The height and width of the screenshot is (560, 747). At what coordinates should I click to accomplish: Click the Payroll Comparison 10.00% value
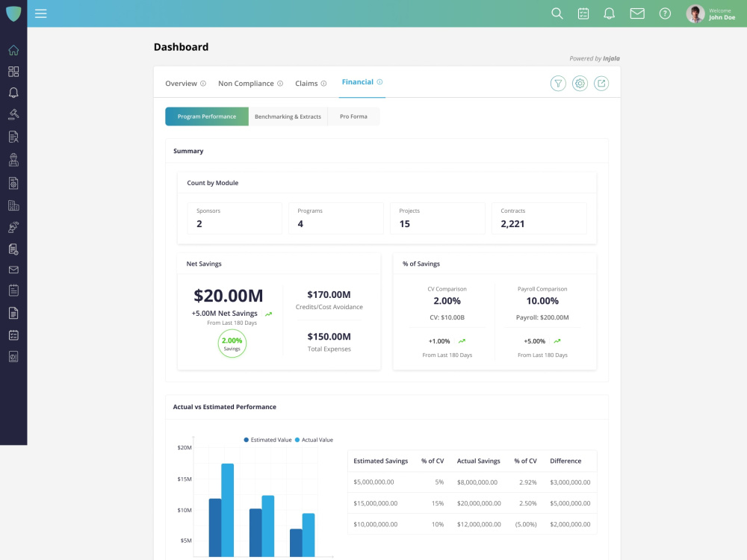[542, 301]
